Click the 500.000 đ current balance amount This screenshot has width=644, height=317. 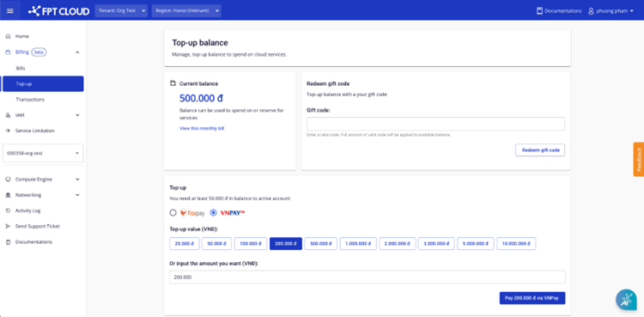point(201,98)
